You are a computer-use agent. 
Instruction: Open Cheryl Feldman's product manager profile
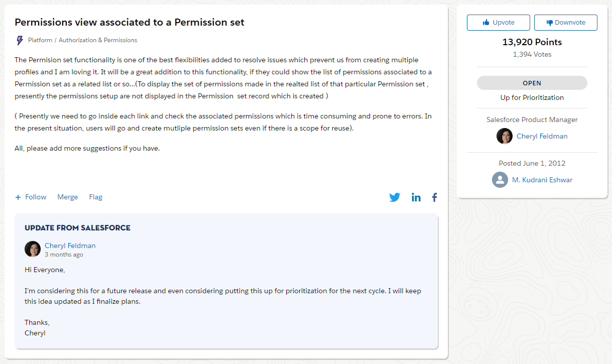[542, 136]
